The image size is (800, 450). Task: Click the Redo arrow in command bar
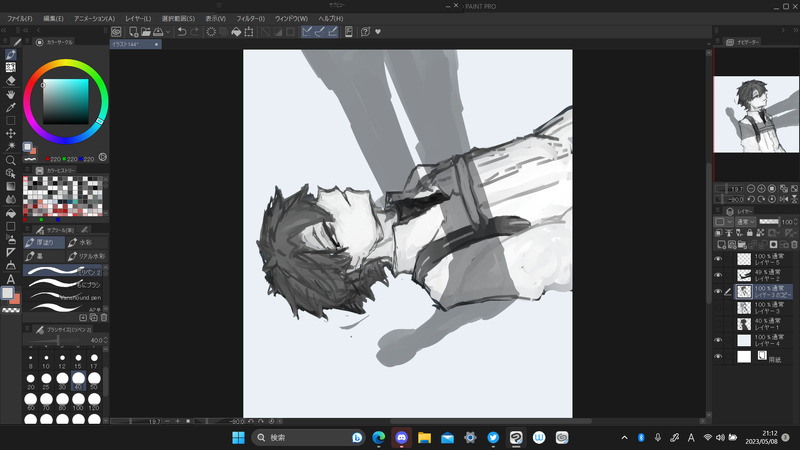pyautogui.click(x=194, y=32)
